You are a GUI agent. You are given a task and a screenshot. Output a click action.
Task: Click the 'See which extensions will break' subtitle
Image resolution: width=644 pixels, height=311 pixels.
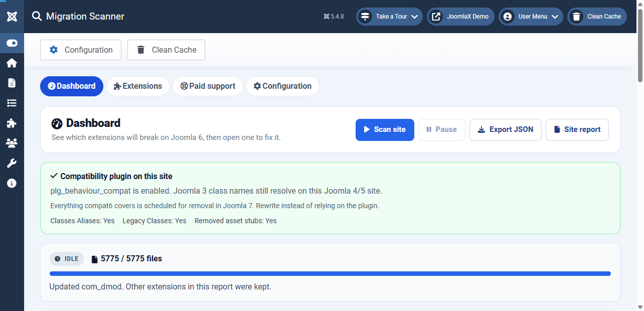166,137
